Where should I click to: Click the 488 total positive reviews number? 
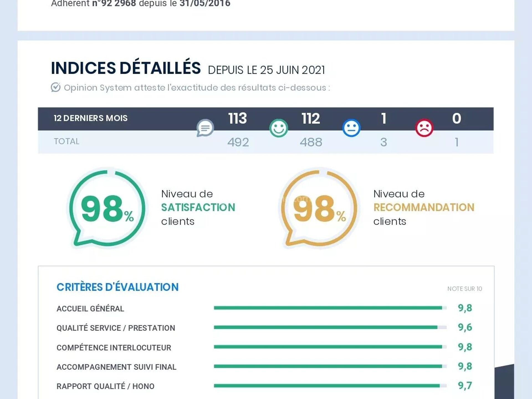311,142
